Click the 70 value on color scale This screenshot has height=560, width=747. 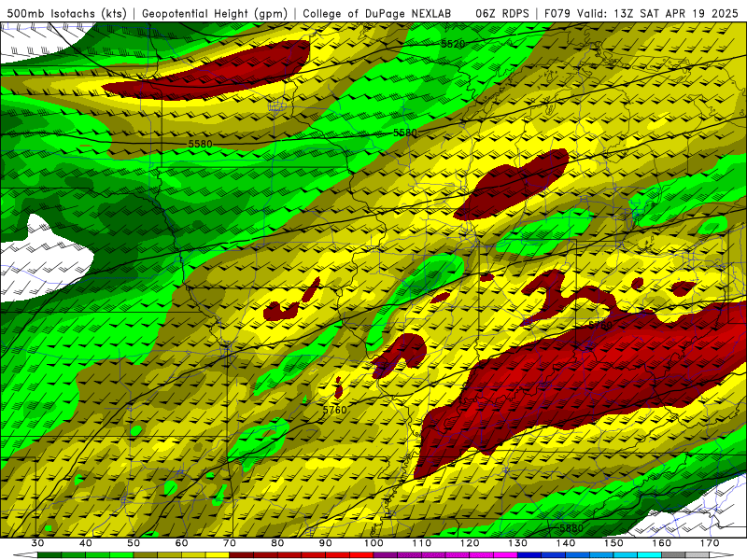(230, 543)
